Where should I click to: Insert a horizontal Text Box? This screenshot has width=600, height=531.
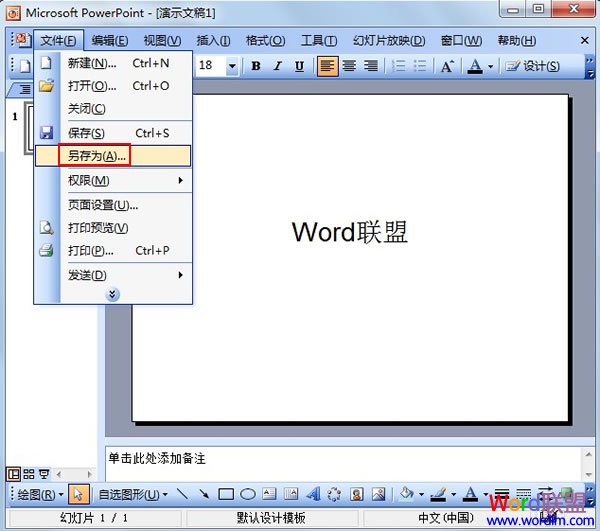pyautogui.click(x=269, y=495)
